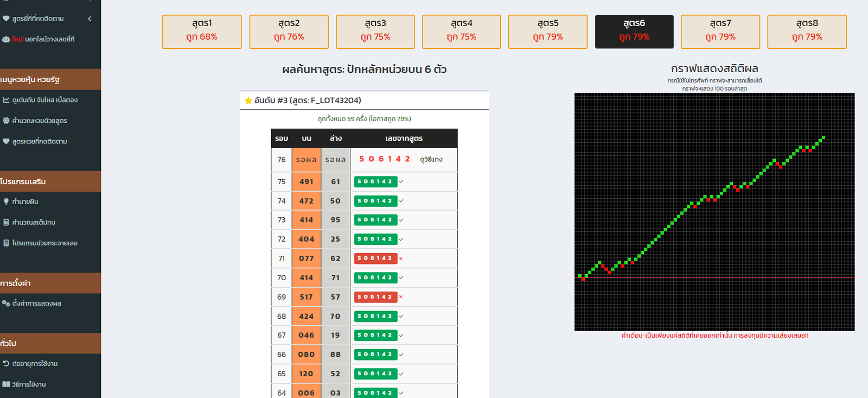Click the กราฟแสดงสถิติผล heading

[714, 69]
